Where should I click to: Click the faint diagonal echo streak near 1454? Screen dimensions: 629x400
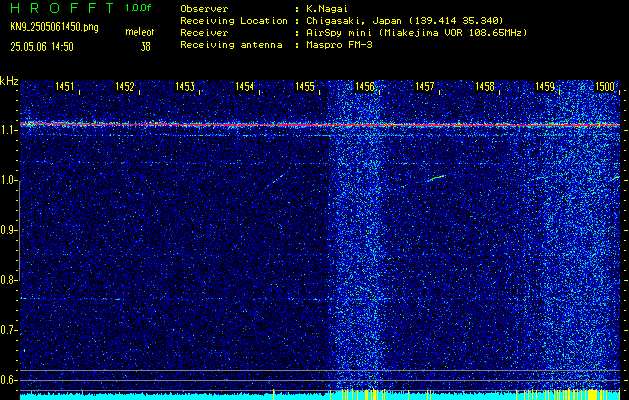tap(277, 179)
